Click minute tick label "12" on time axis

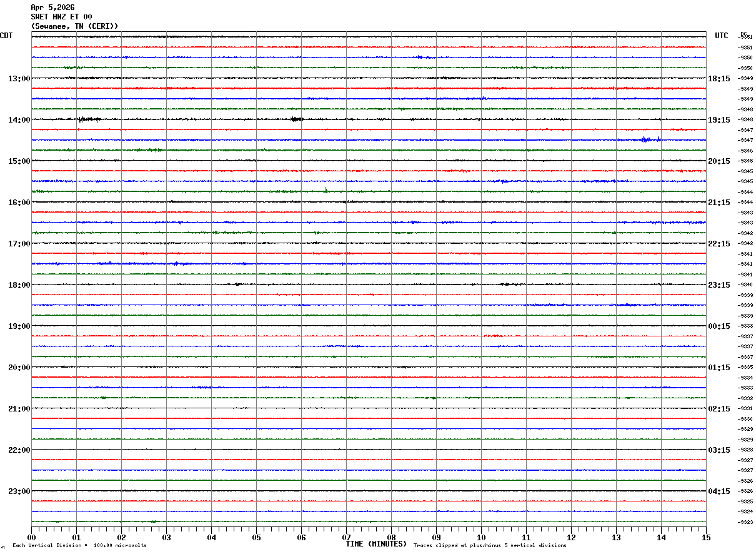point(571,537)
